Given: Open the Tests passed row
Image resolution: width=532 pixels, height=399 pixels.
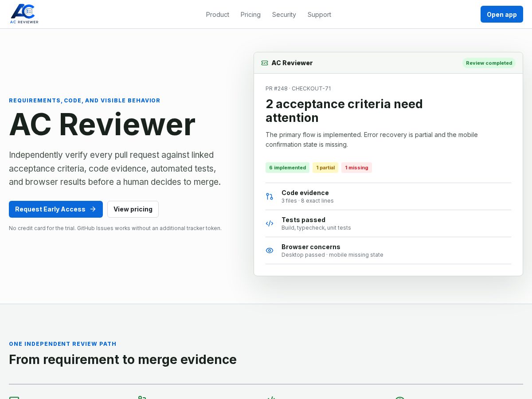Looking at the screenshot, I should click(388, 223).
